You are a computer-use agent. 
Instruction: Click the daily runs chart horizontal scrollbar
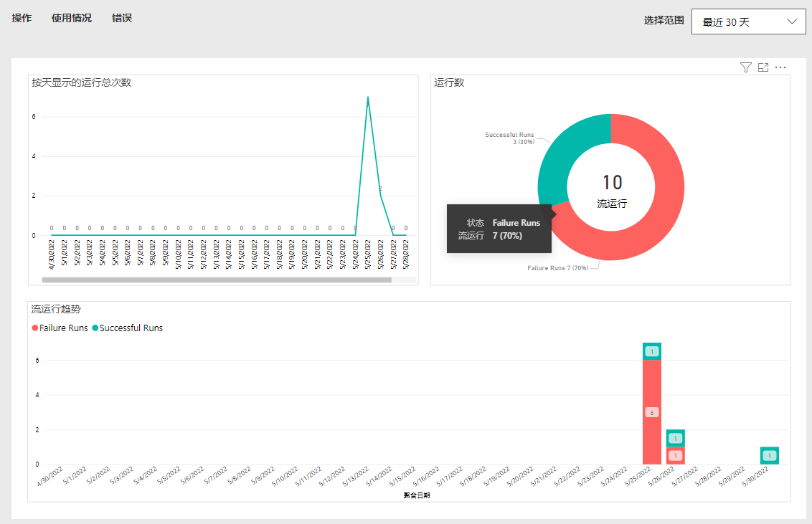coord(217,280)
